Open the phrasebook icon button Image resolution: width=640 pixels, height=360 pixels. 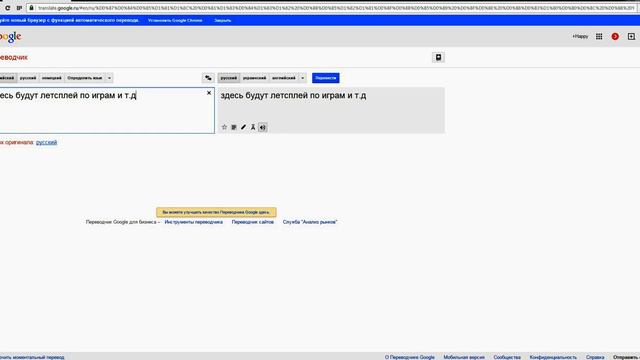[438, 57]
